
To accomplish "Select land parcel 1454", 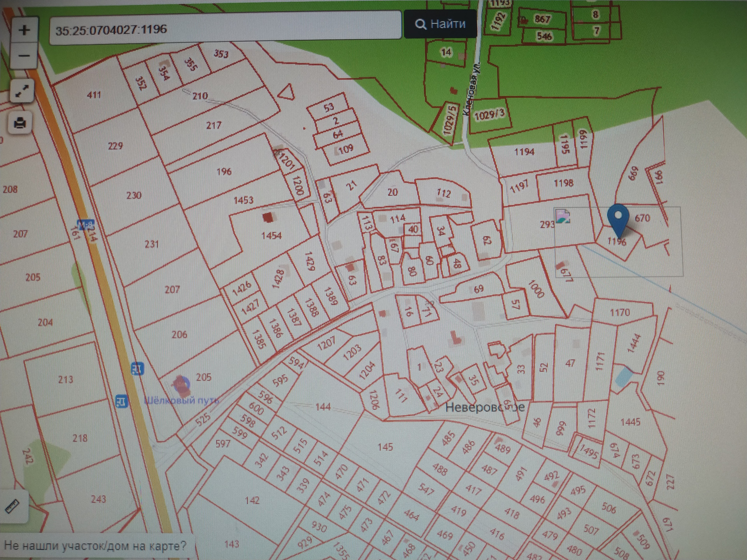I will point(271,236).
